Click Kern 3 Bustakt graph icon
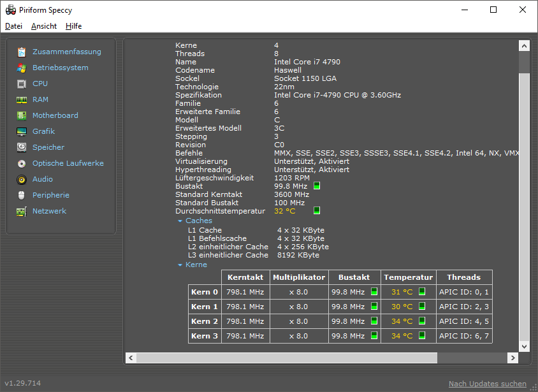Image resolution: width=538 pixels, height=392 pixels. click(374, 335)
